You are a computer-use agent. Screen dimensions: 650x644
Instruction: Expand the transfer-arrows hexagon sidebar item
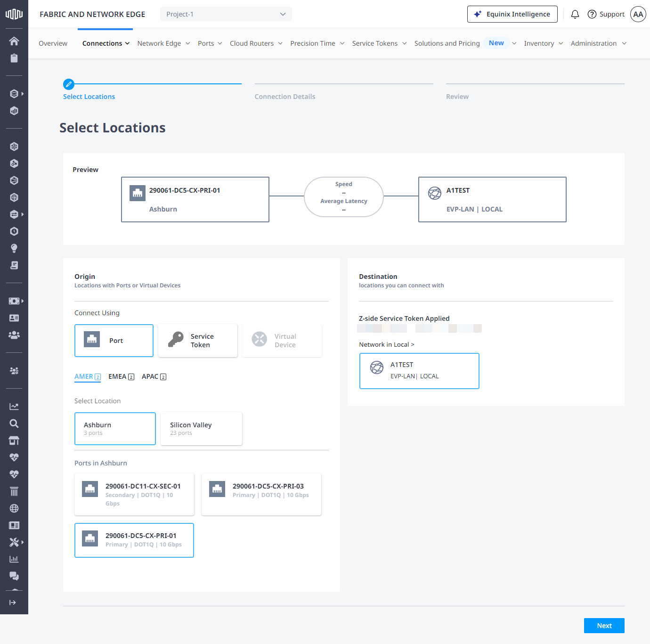tap(16, 214)
